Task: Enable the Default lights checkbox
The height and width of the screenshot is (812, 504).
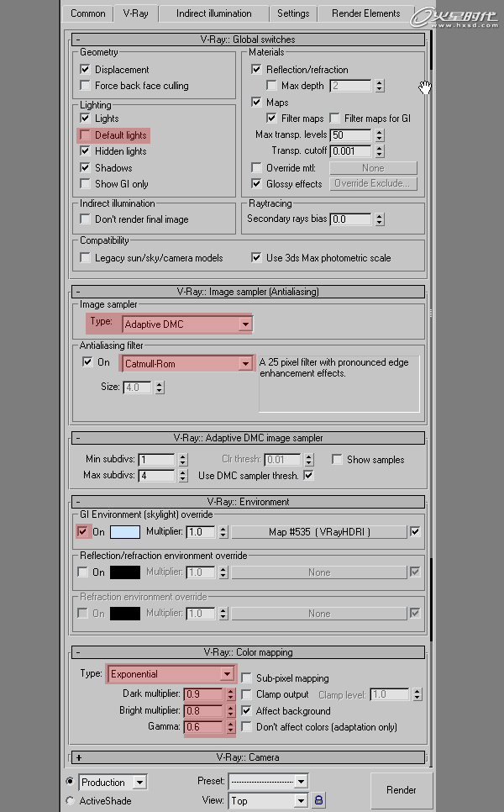Action: 86,135
